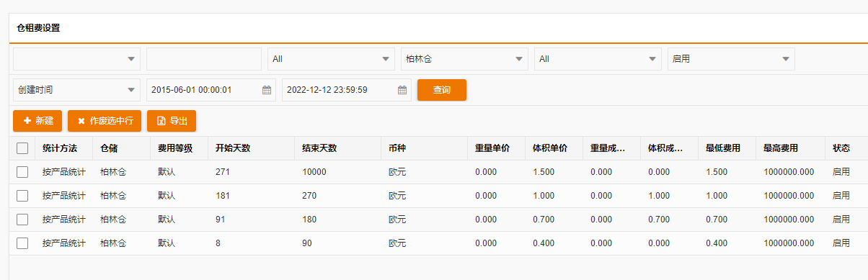
Task: Open calendar picker for end date 2022-12-12
Action: [402, 90]
